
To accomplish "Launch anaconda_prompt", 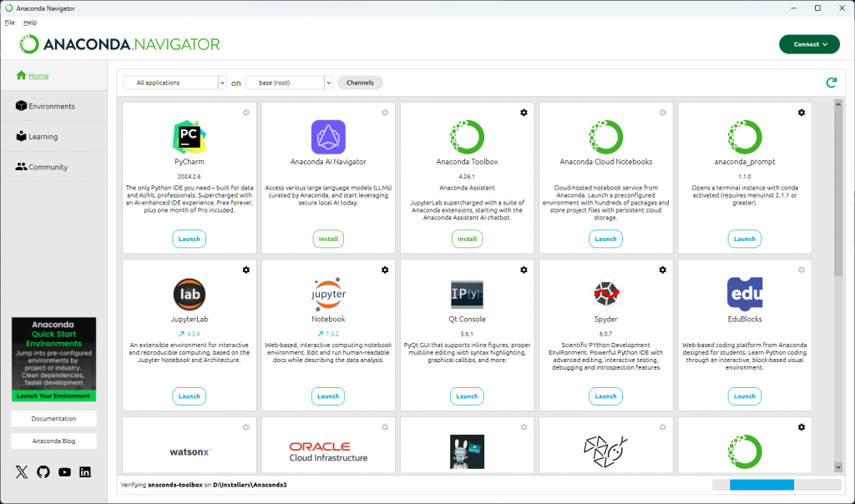I will 745,239.
